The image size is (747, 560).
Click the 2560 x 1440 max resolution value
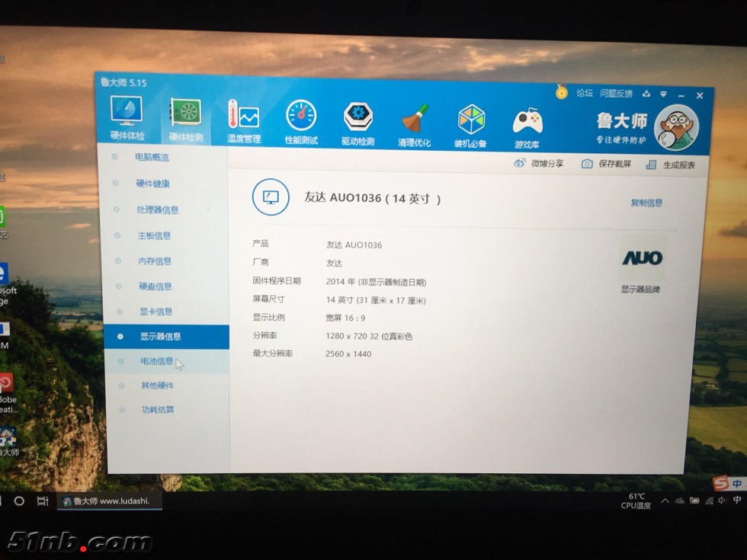pyautogui.click(x=348, y=354)
